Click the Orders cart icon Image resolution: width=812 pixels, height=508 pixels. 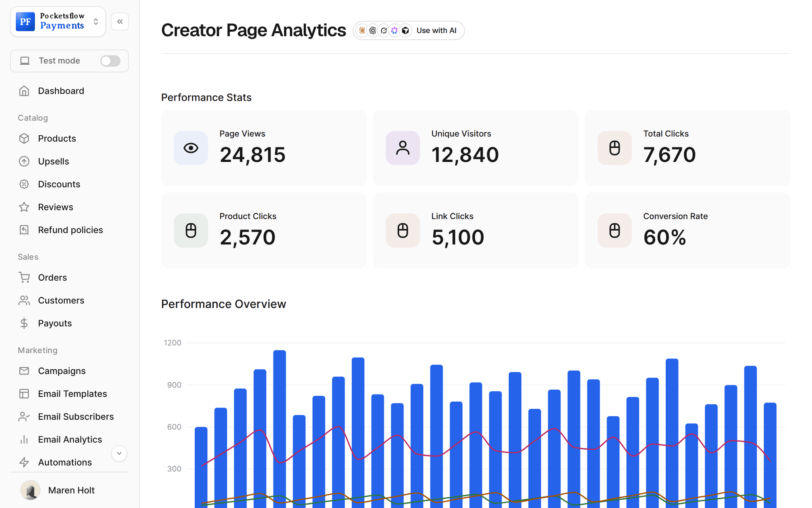(x=24, y=277)
